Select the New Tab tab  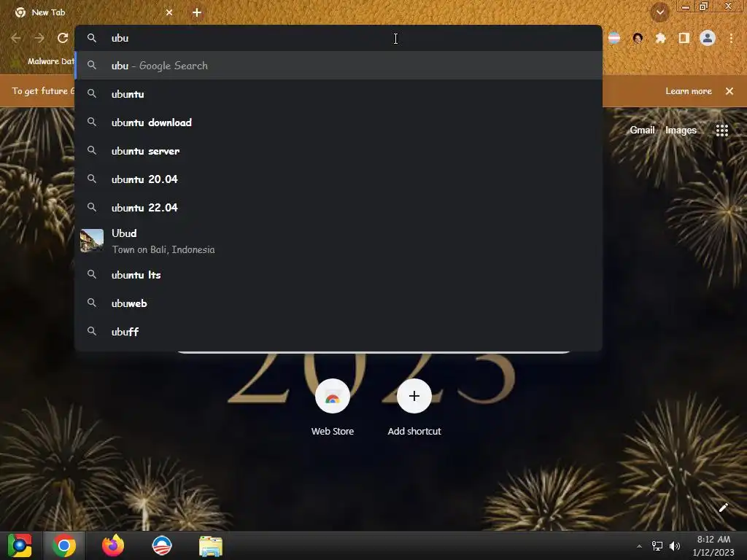pyautogui.click(x=93, y=12)
